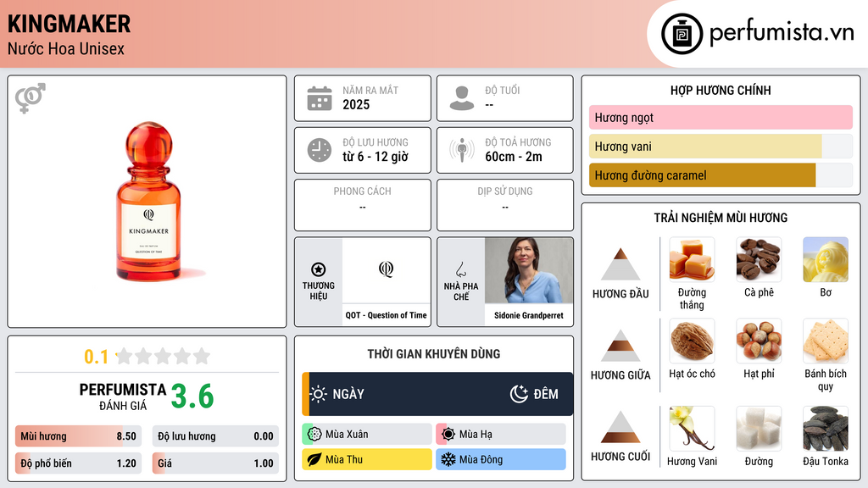Click the KINGMAKER title heading
The height and width of the screenshot is (488, 868).
coord(70,25)
